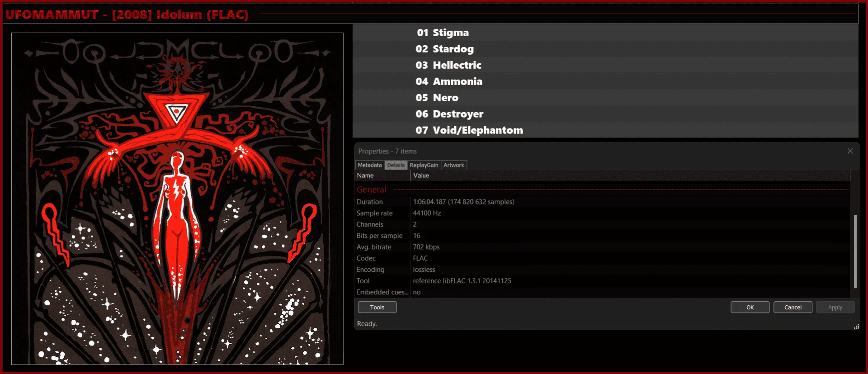Select the Channels property row
This screenshot has height=374, width=868.
[603, 224]
